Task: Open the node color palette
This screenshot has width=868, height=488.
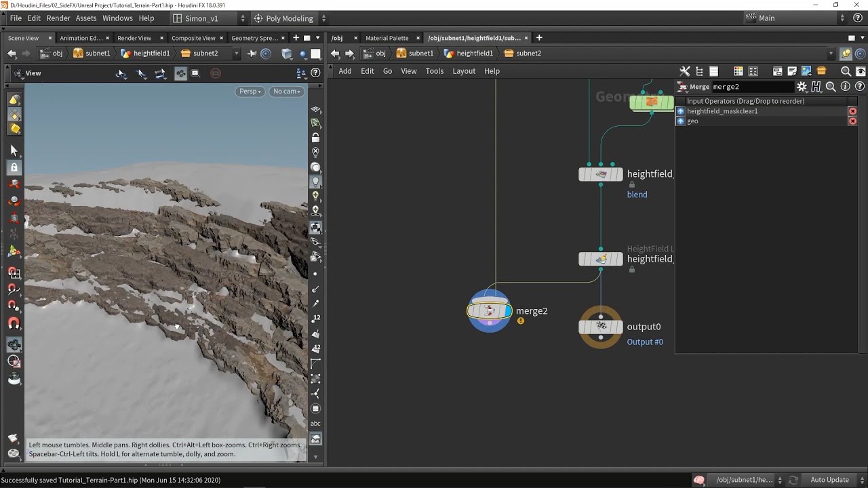Action: (x=738, y=71)
